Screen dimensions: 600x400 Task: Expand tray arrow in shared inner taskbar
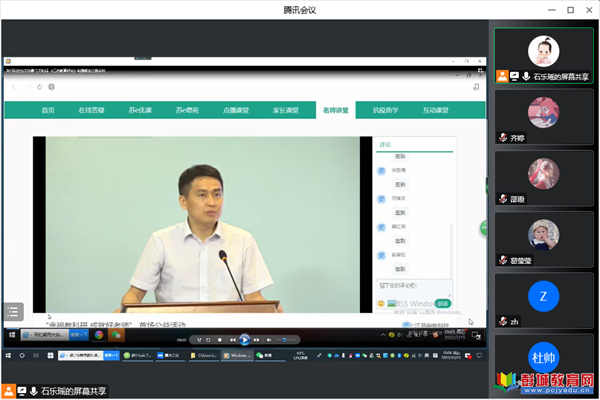pyautogui.click(x=383, y=335)
